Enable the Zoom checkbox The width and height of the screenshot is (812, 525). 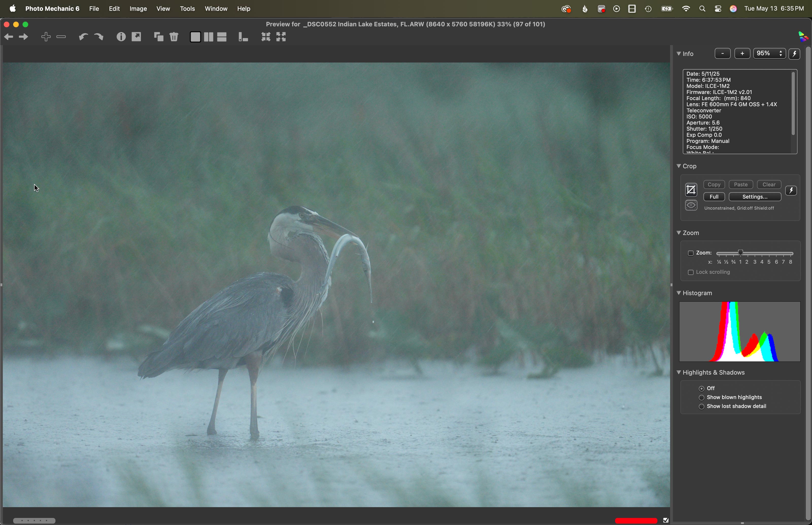690,253
